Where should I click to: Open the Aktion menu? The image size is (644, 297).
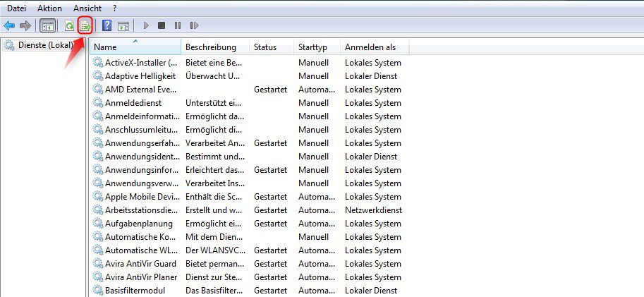(x=49, y=8)
